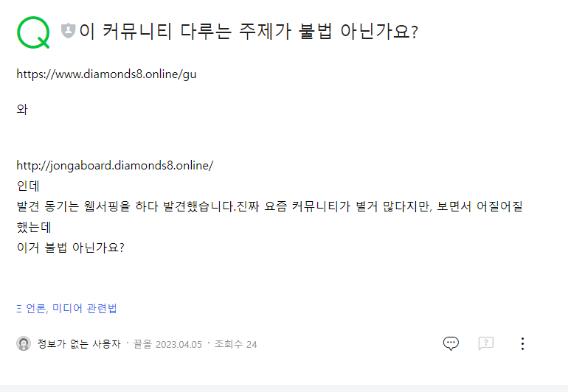Click the gray shield badge icon
568x392 pixels.
(68, 32)
